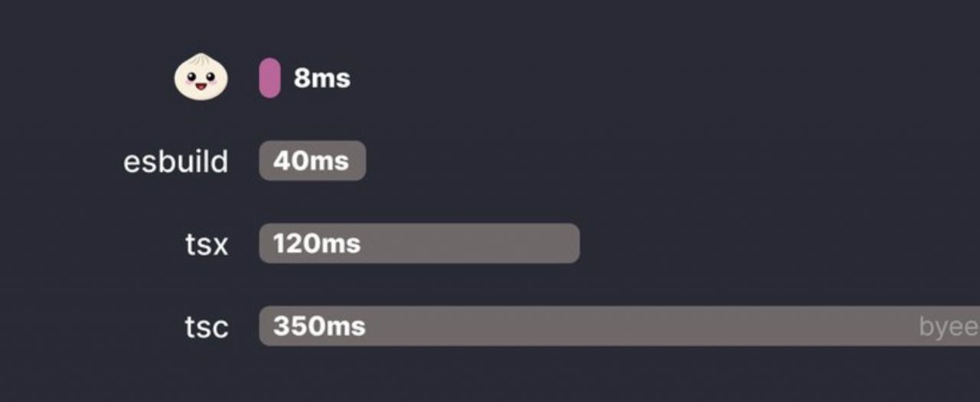This screenshot has width=980, height=402.
Task: Click the Bun mascot's left eye
Action: [x=191, y=77]
